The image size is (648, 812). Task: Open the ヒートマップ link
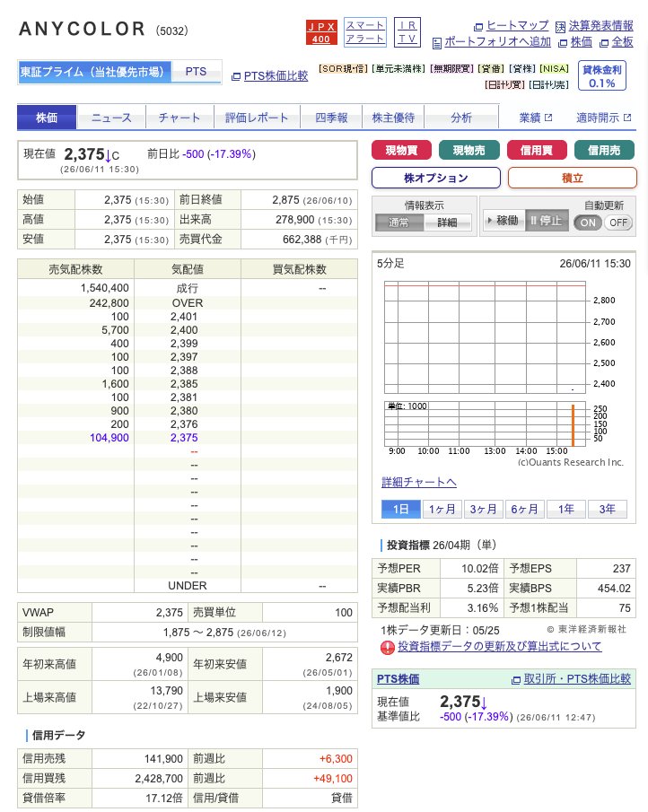point(518,25)
